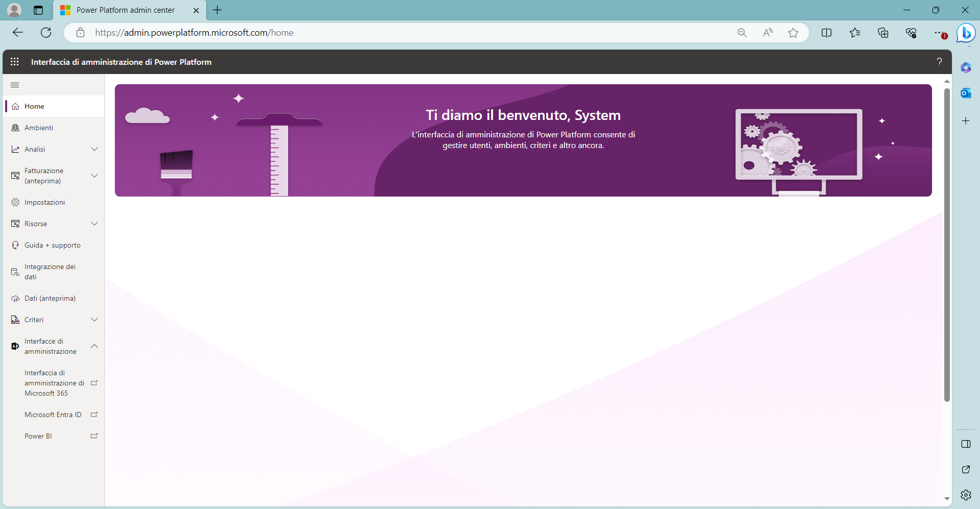Viewport: 980px width, 509px height.
Task: Open Impostazioni in the navigation
Action: coord(54,203)
